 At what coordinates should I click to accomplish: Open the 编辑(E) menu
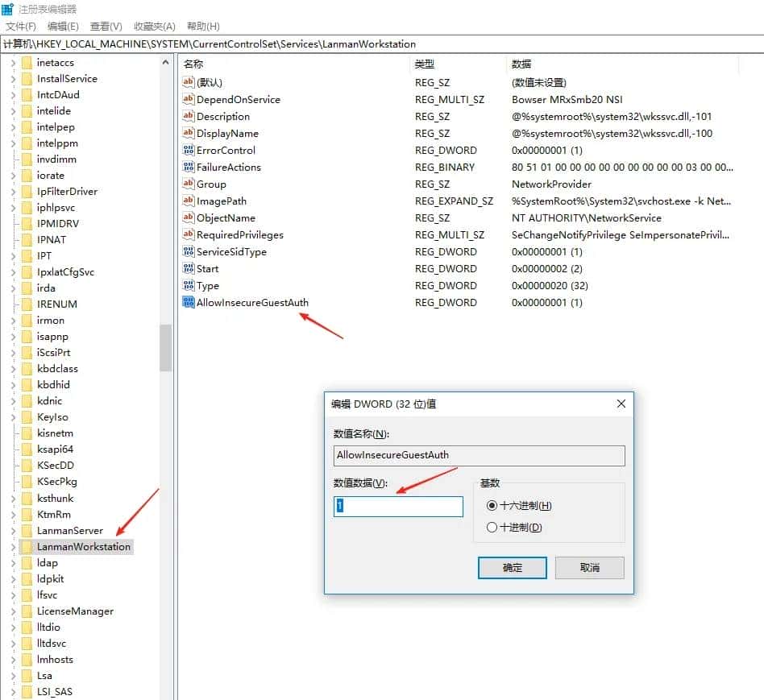point(63,27)
